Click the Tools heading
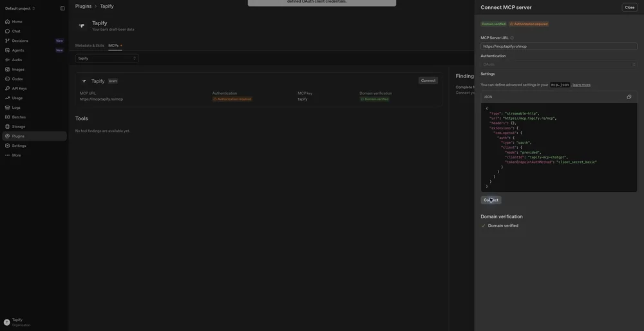 point(81,118)
